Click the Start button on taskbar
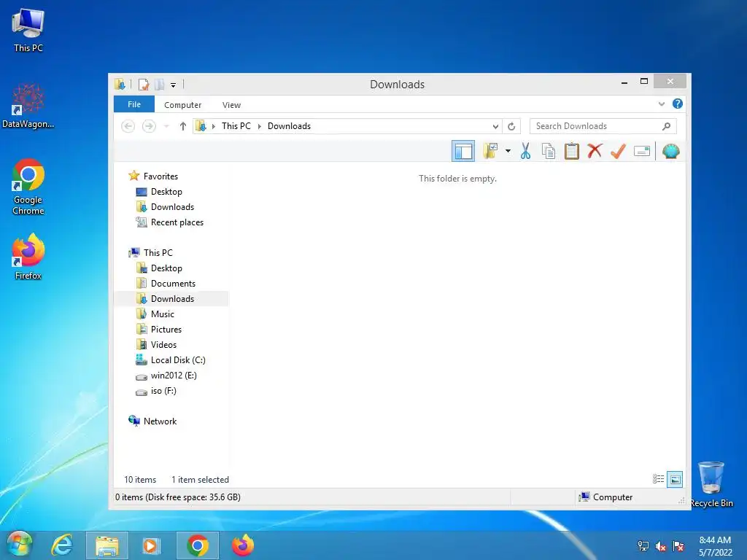 click(x=20, y=545)
